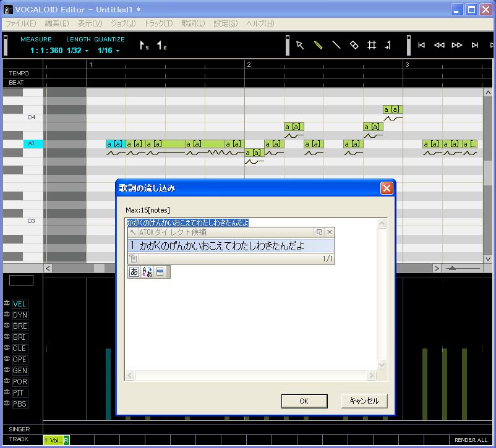The width and height of the screenshot is (496, 448).
Task: Open the トラック(T) menu
Action: [x=158, y=23]
